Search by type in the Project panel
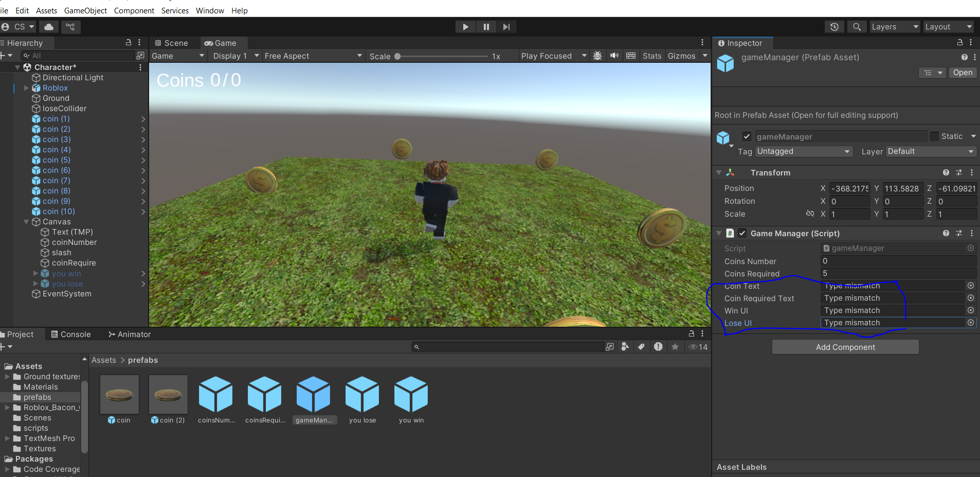980x477 pixels. (625, 347)
